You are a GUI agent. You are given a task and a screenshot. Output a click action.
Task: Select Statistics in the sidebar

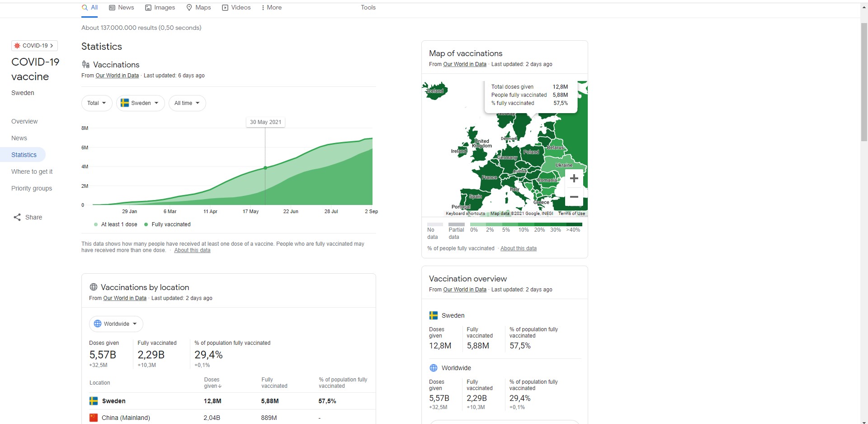[24, 155]
